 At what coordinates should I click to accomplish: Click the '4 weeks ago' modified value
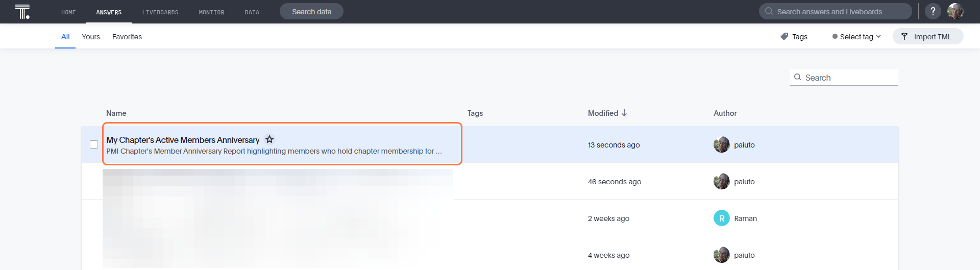click(x=608, y=255)
